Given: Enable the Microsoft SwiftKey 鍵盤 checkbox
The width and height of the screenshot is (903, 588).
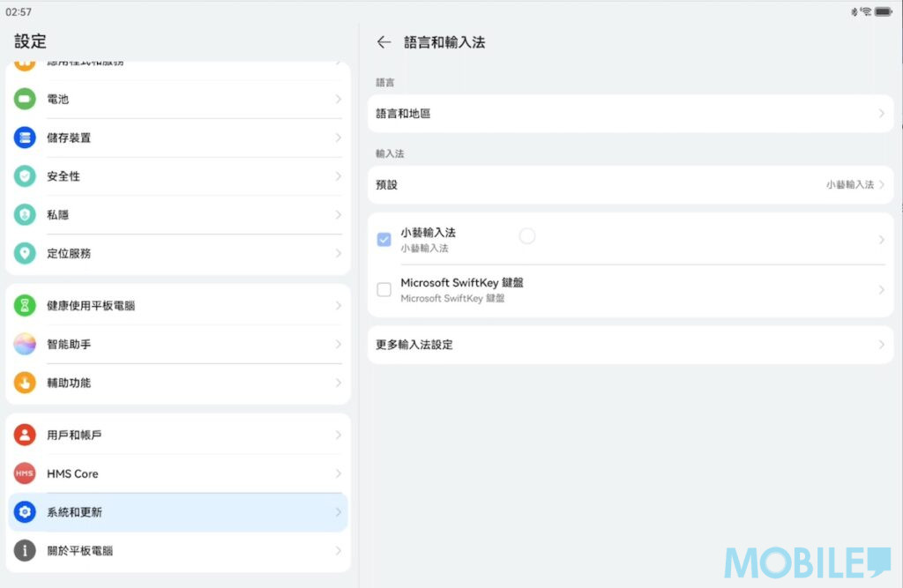Looking at the screenshot, I should click(384, 290).
